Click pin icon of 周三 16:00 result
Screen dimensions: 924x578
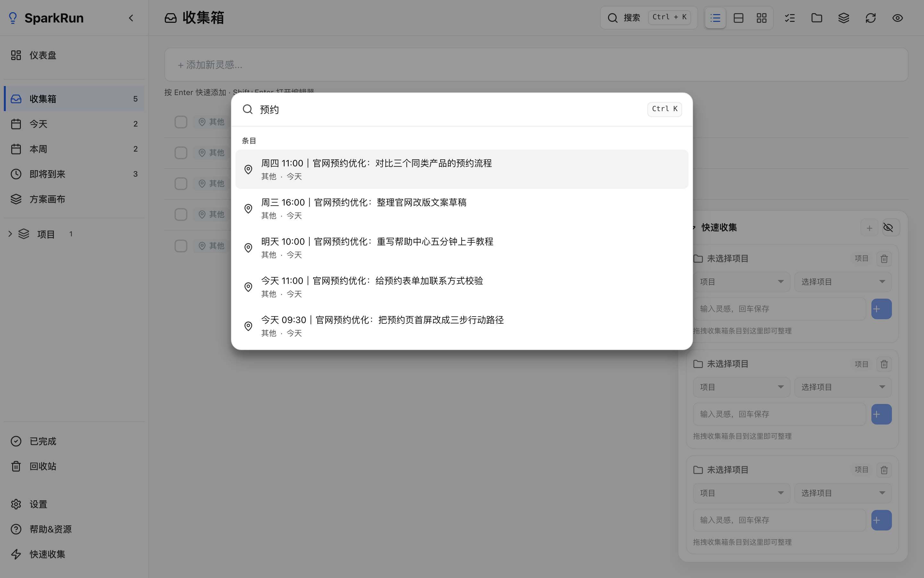248,209
